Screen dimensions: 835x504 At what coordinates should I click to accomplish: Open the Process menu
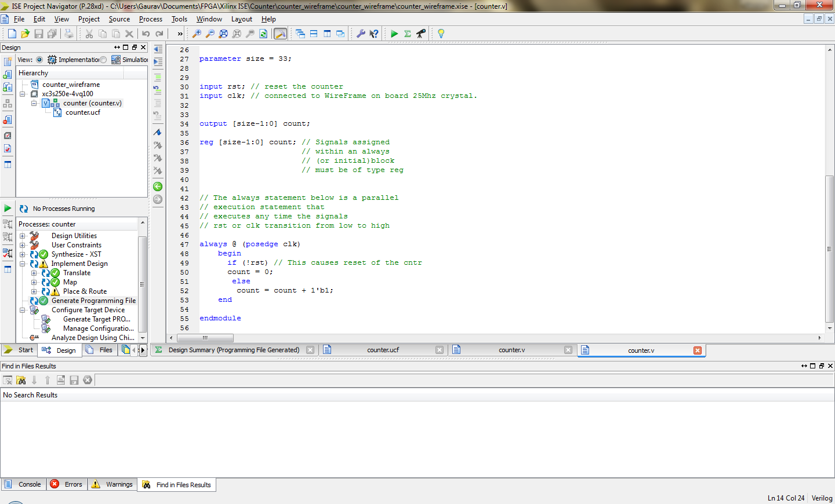click(x=150, y=19)
